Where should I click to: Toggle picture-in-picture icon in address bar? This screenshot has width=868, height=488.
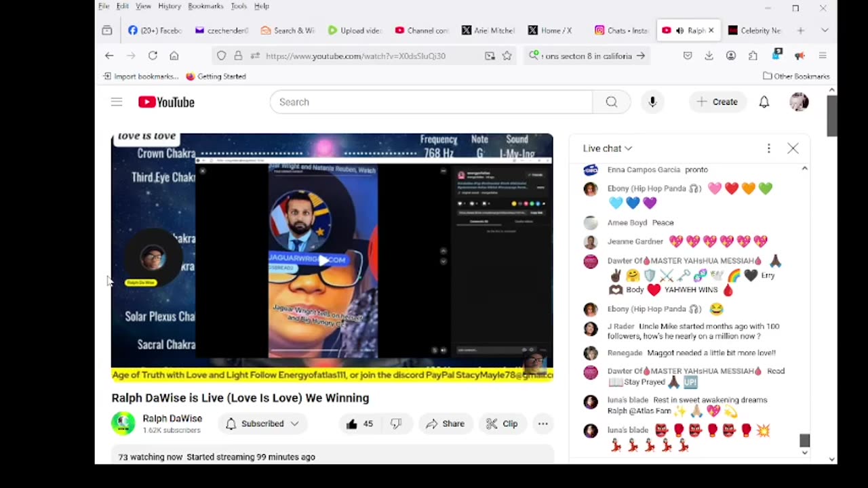pyautogui.click(x=490, y=56)
